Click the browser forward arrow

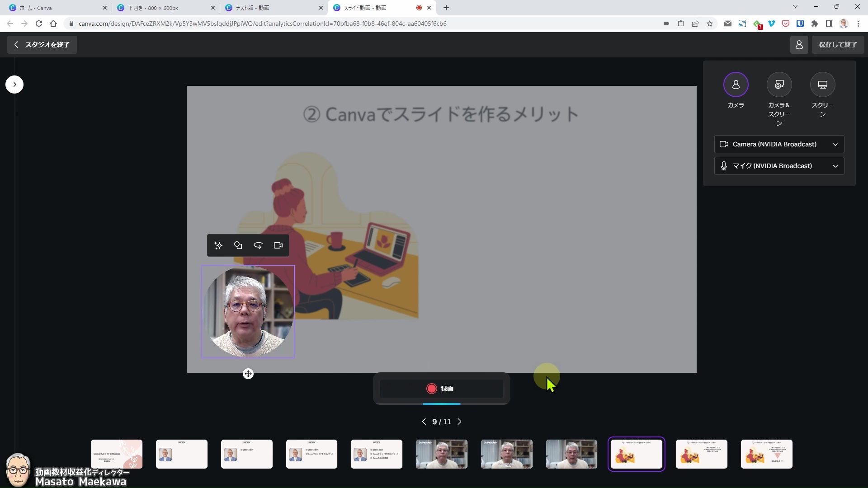[x=24, y=23]
